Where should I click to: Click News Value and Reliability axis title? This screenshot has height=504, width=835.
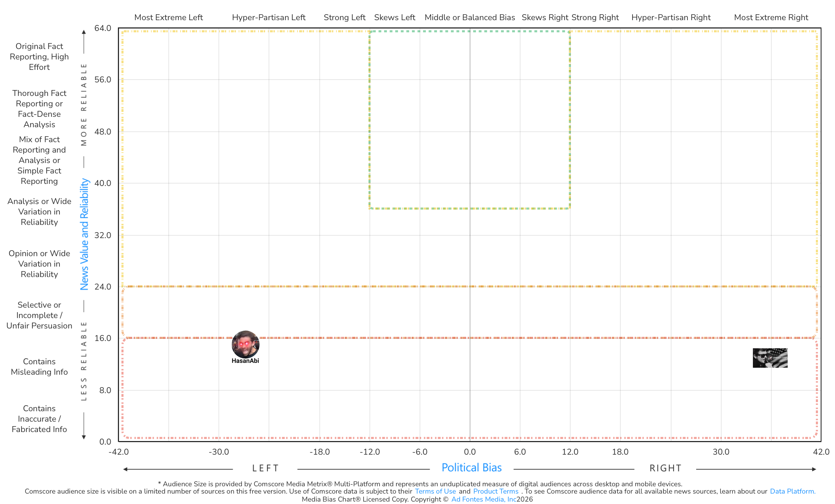click(x=85, y=234)
